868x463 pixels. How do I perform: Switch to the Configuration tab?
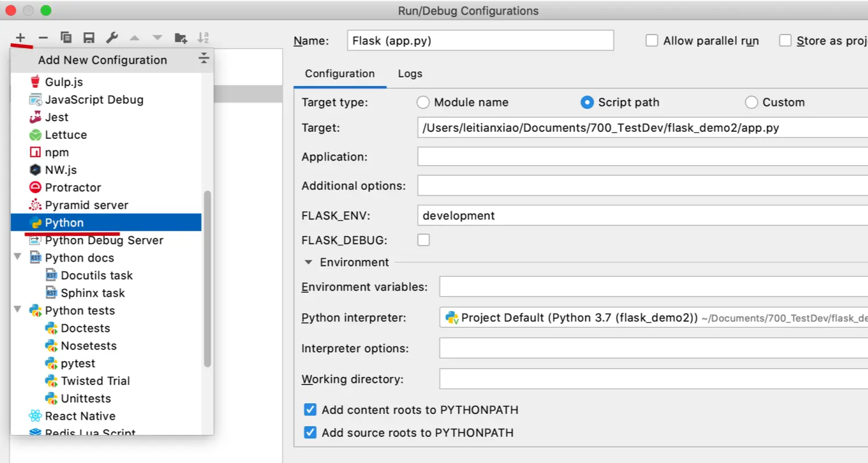point(340,74)
